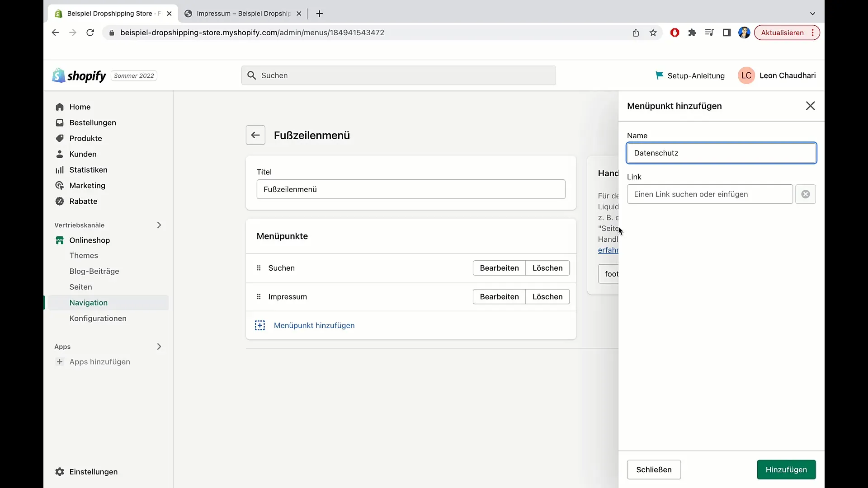Select Onlineshop sales channel
The image size is (868, 488).
[90, 240]
